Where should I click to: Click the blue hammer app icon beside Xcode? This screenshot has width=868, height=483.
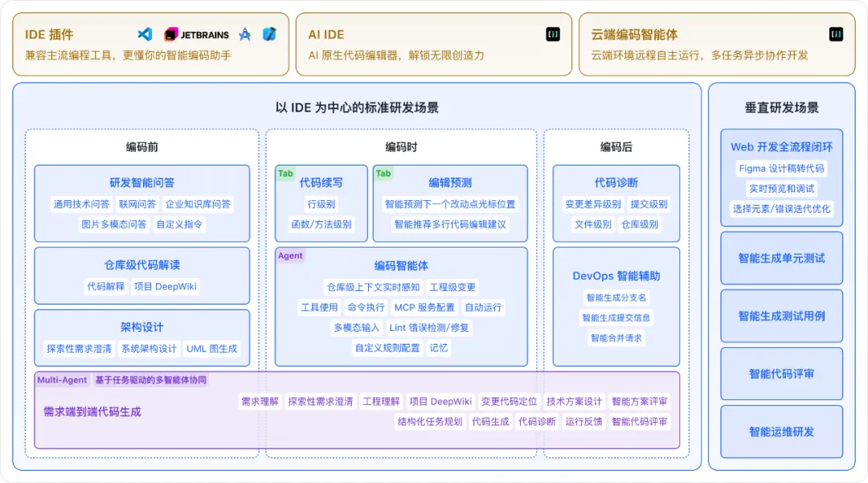click(269, 34)
